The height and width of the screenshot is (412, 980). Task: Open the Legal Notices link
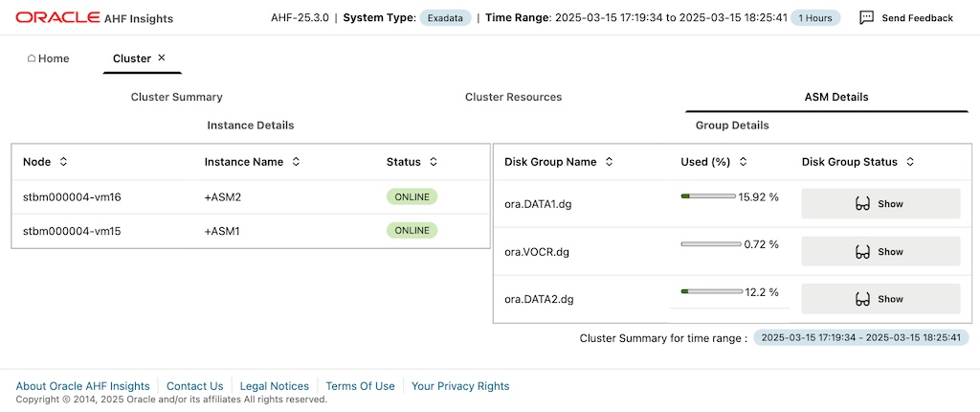tap(275, 386)
